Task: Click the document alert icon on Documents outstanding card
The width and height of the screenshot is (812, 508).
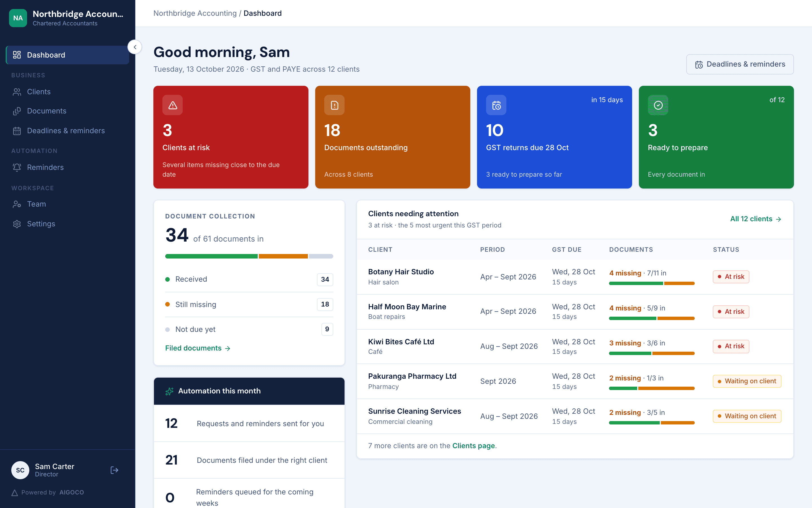Action: point(334,105)
